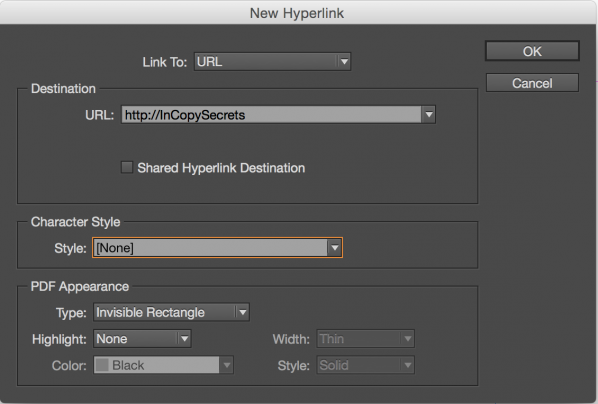Viewport: 598px width, 404px height.
Task: Enable Shared Hyperlink Destination checkbox
Action: 127,167
